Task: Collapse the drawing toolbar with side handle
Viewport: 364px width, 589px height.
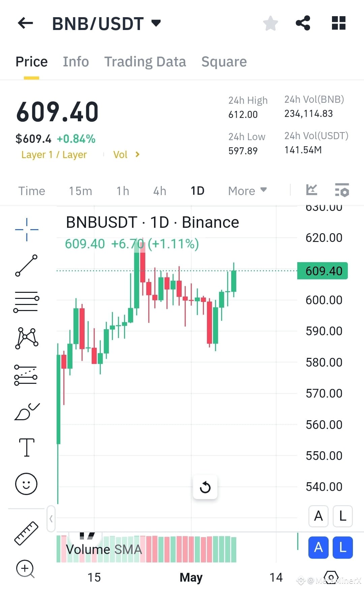Action: tap(51, 519)
